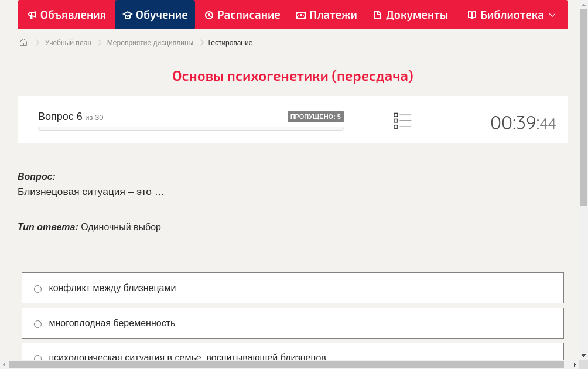This screenshot has width=588, height=369.
Task: Open the Расписание menu item
Action: [242, 15]
